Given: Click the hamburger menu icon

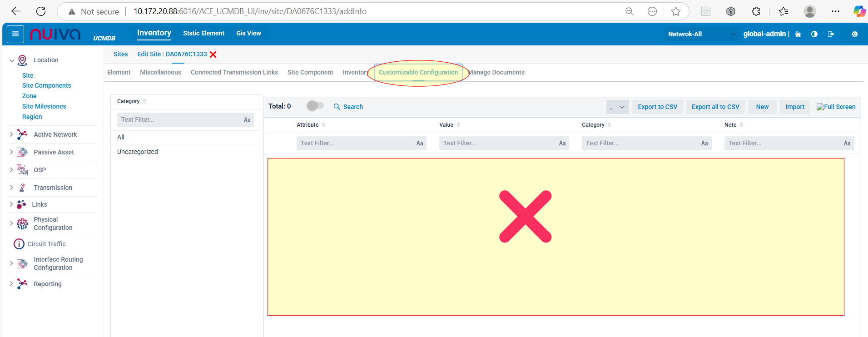Looking at the screenshot, I should pos(15,34).
